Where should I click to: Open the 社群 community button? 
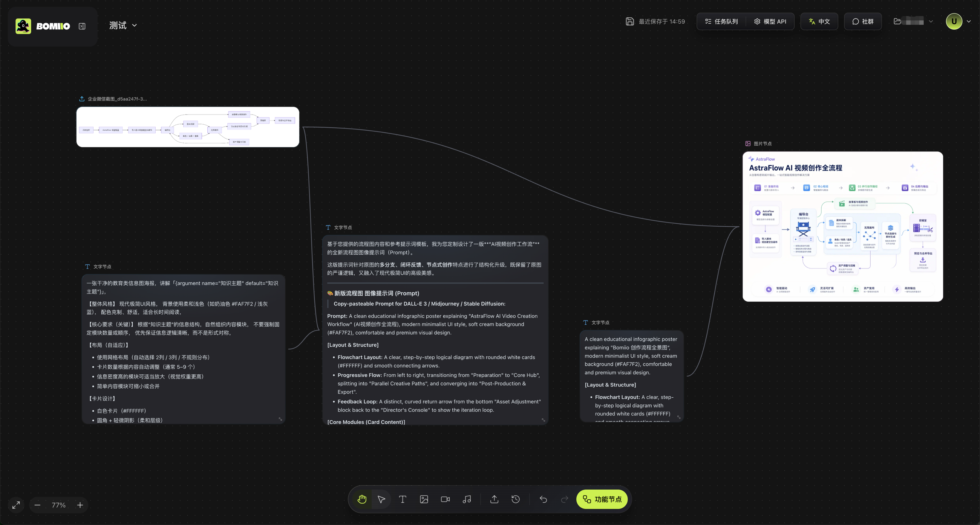click(x=862, y=21)
